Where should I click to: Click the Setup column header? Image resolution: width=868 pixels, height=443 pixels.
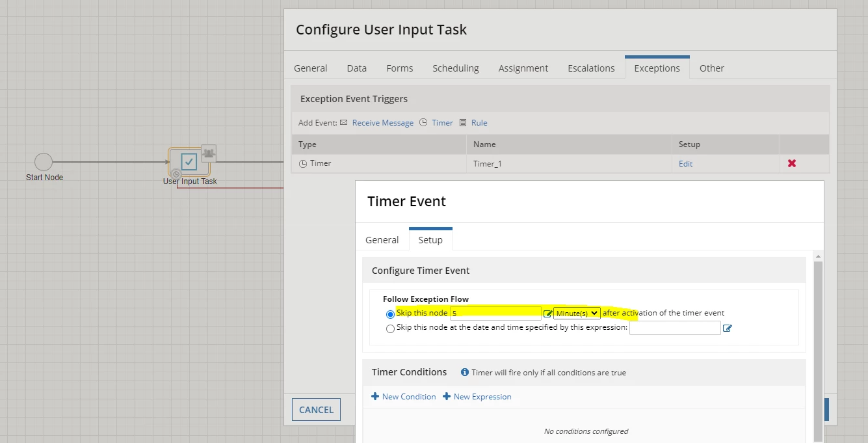coord(726,144)
